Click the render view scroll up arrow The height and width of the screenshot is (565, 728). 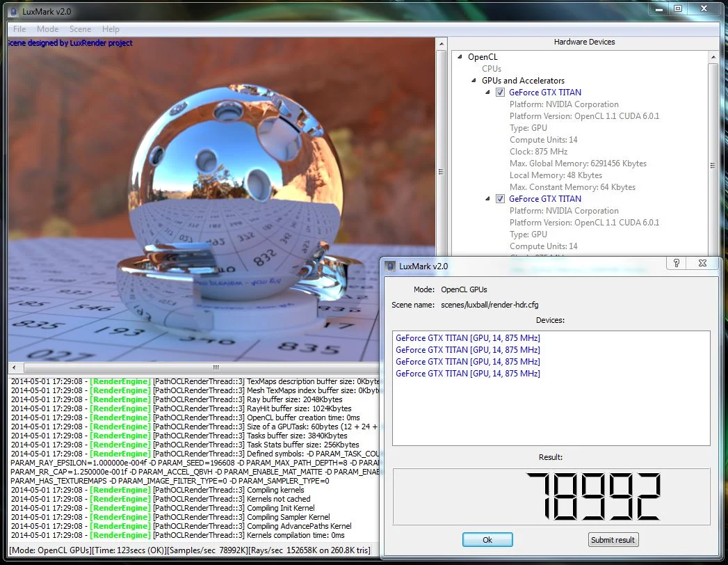(442, 44)
